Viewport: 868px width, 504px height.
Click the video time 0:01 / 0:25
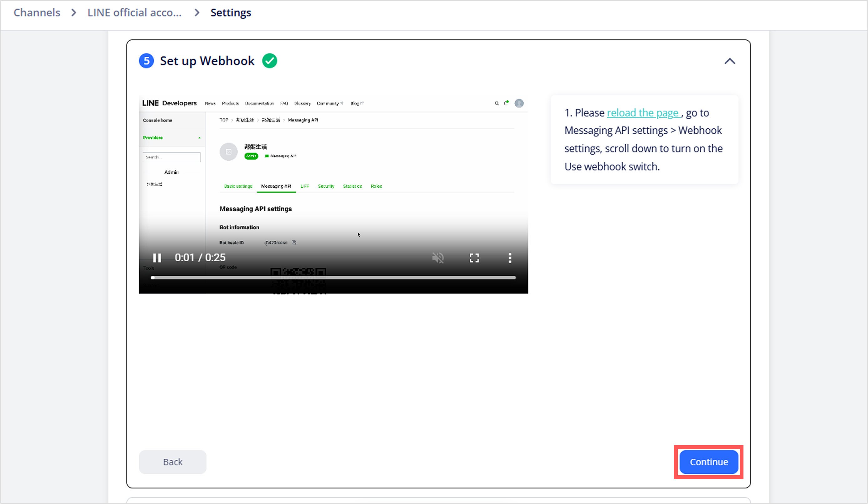click(x=200, y=257)
